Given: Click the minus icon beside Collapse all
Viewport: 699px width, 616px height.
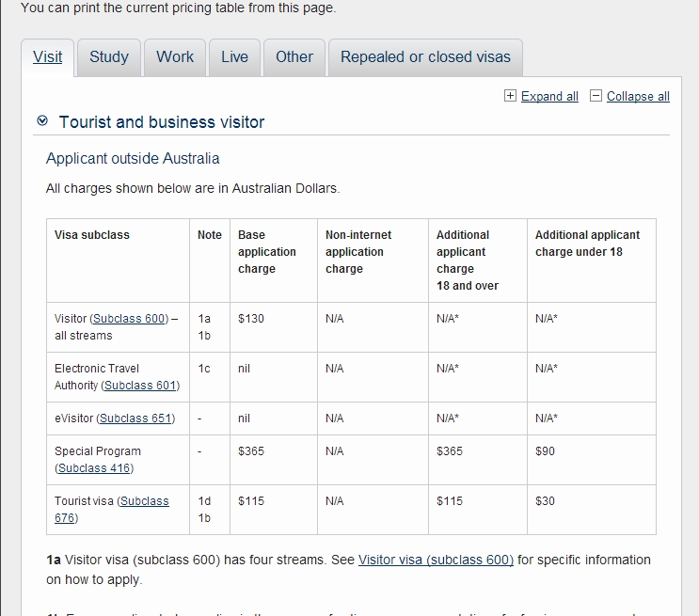Looking at the screenshot, I should (596, 96).
